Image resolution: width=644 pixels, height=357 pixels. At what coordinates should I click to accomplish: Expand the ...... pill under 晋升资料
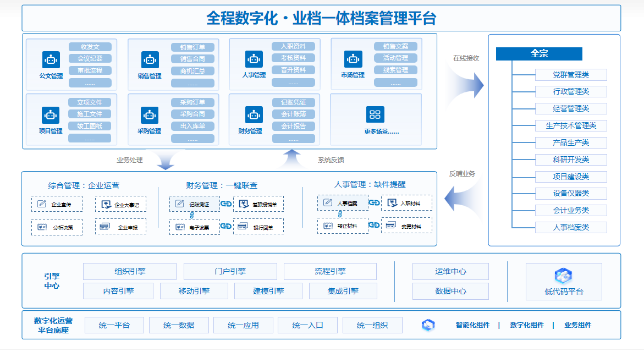[293, 83]
